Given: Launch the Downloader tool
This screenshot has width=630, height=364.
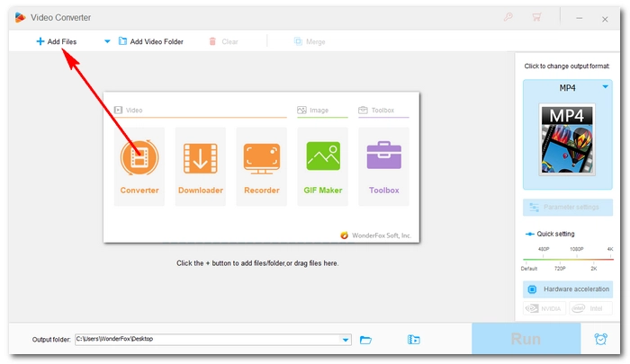Looking at the screenshot, I should [199, 166].
